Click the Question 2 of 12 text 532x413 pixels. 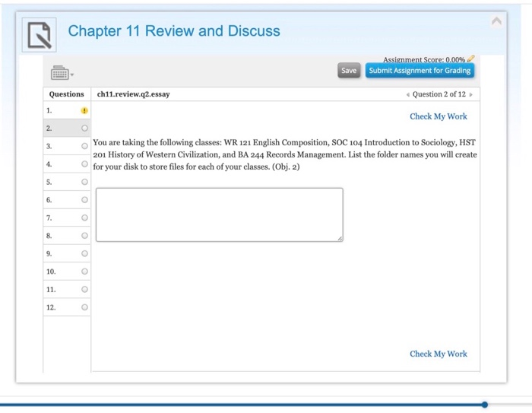tap(439, 94)
